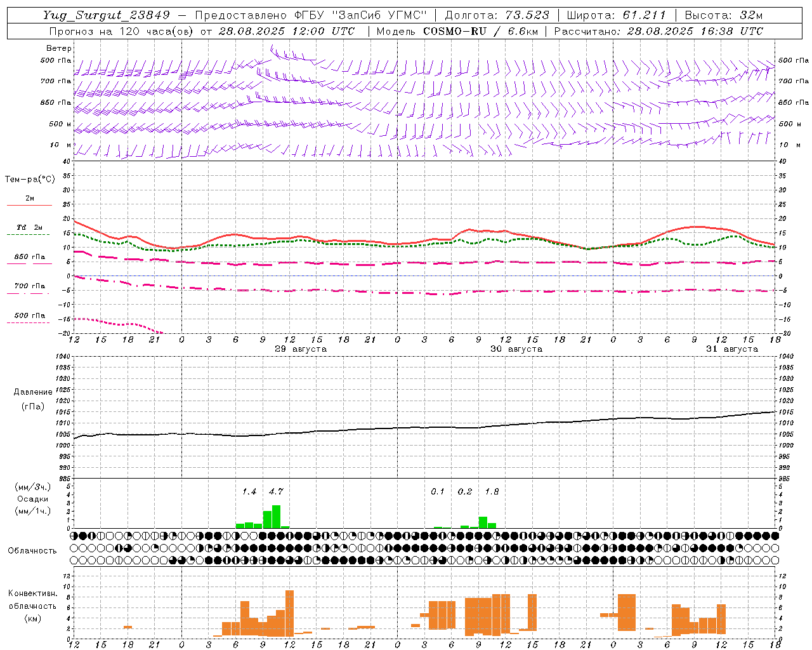Select the Высота: 32м header text

click(724, 15)
